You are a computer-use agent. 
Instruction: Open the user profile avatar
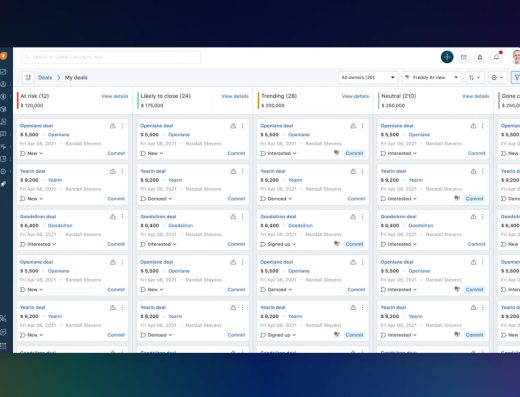(x=516, y=57)
